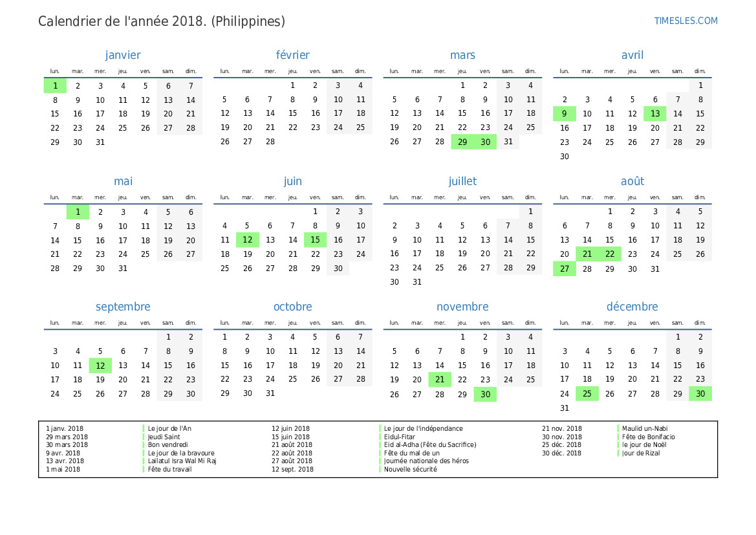This screenshot has height=535, width=756.
Task: Click highlighted 25 in décembre
Action: coord(587,394)
